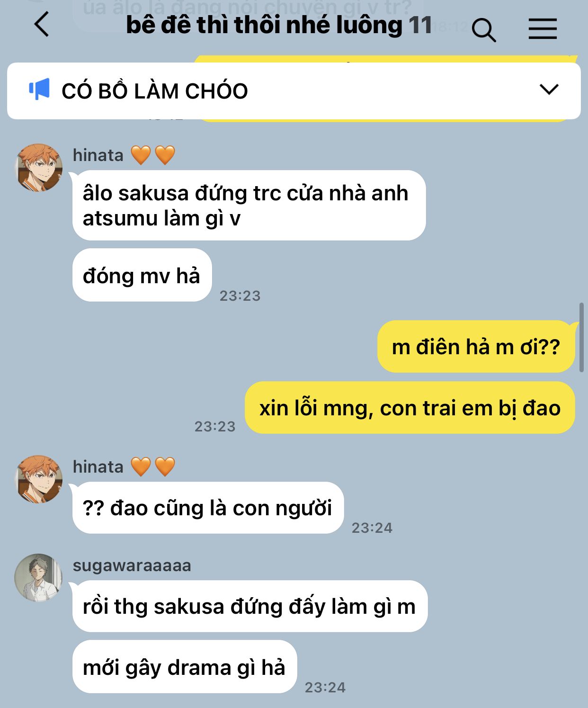Select bubble 'âlo sakusa đứng trc cửa nhà anh atsumu'
Screen dimensions: 588x708
tap(249, 206)
